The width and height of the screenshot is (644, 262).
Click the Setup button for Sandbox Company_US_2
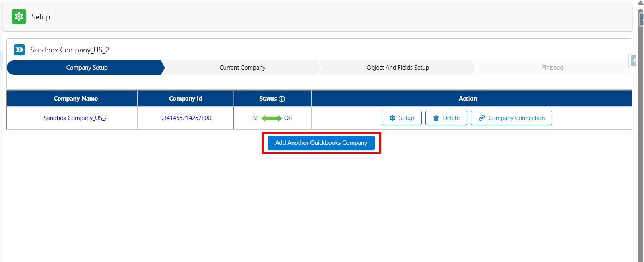[x=402, y=118]
